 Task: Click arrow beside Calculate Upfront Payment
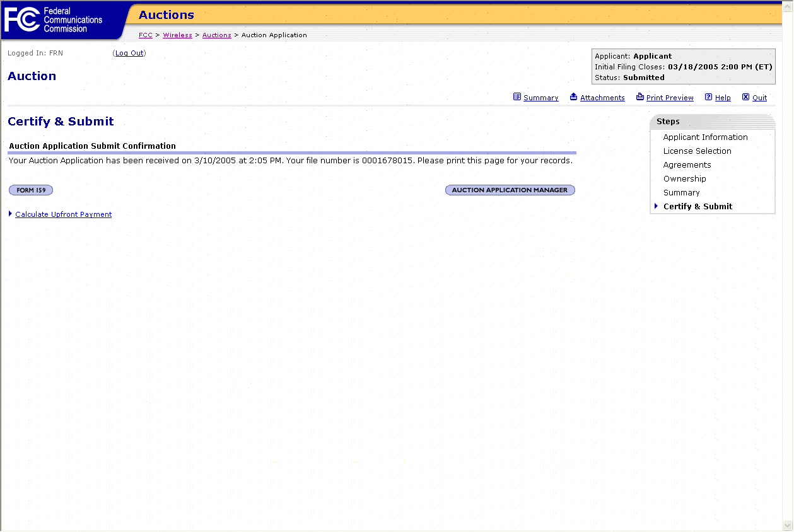[x=11, y=214]
